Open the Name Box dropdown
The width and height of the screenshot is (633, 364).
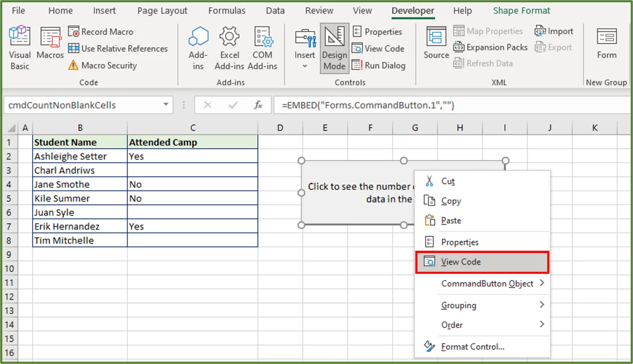[166, 105]
